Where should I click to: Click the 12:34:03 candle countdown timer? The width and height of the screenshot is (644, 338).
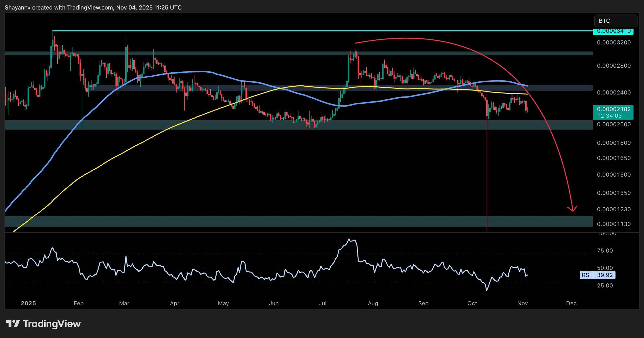(x=609, y=116)
